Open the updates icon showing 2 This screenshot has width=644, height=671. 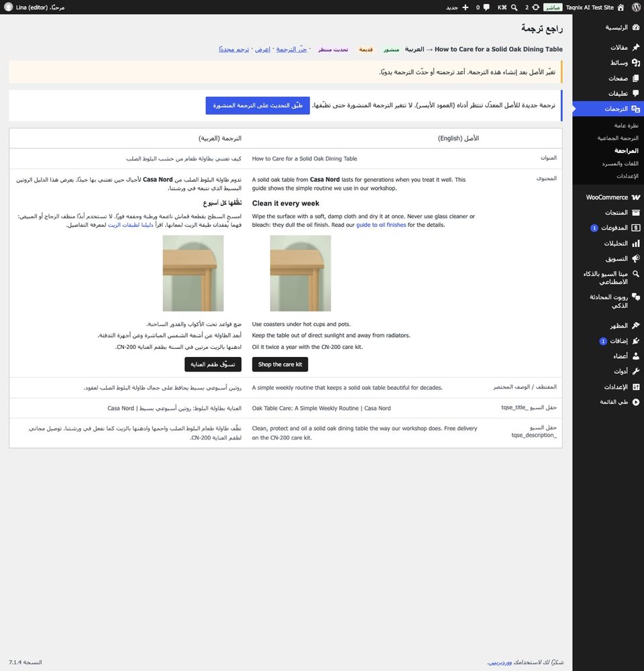[535, 7]
